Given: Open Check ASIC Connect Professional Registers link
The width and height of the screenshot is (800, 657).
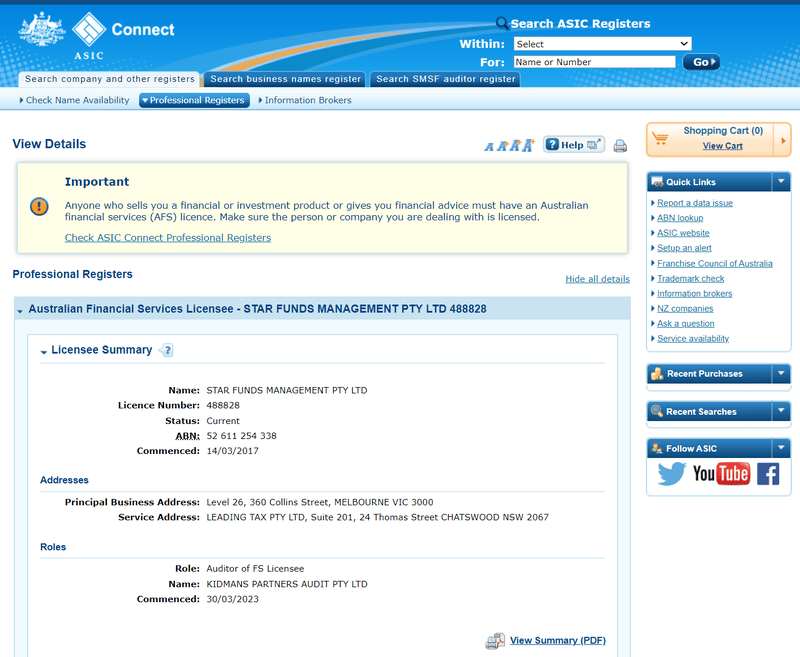Looking at the screenshot, I should click(168, 238).
